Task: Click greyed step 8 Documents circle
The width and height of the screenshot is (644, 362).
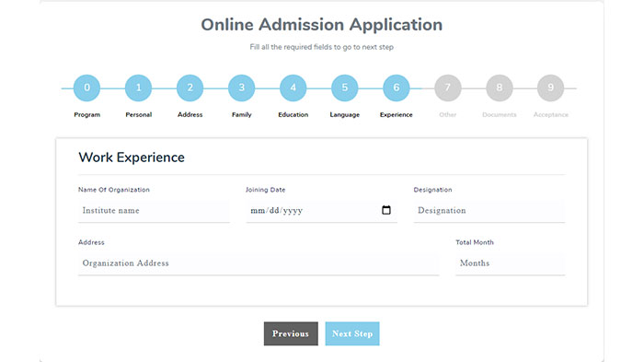Action: (499, 88)
